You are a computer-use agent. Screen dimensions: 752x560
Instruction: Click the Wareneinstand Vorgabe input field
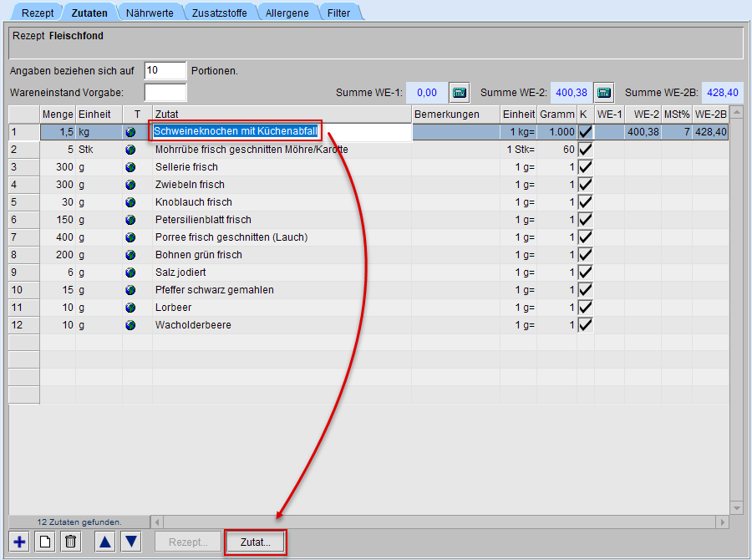coord(165,92)
